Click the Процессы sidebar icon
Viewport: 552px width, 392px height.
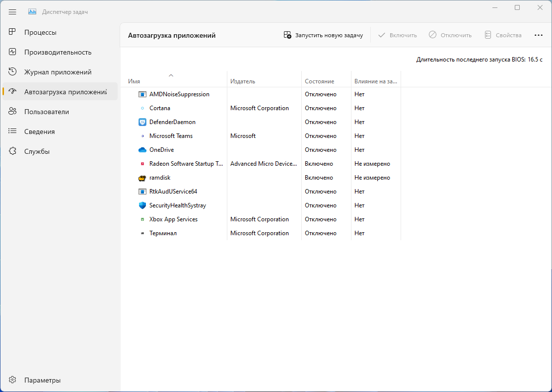click(12, 32)
